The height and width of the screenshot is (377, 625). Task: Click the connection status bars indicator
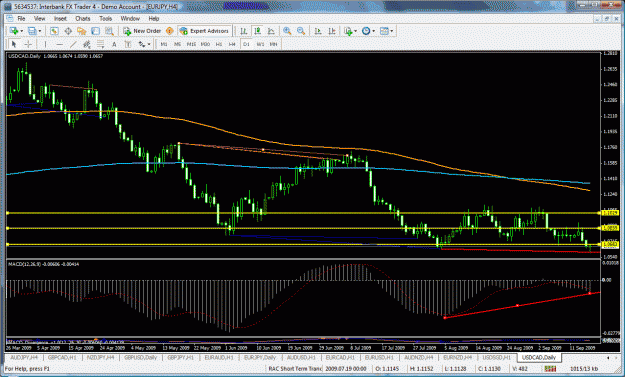click(x=550, y=369)
